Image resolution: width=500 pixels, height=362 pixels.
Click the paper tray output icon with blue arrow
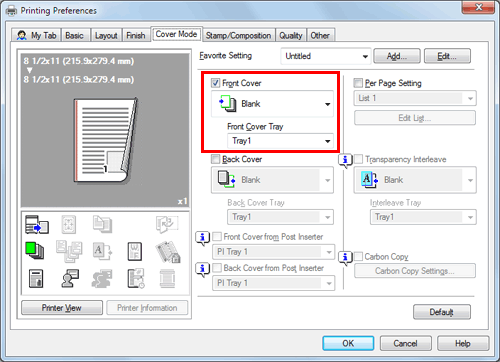(37, 224)
